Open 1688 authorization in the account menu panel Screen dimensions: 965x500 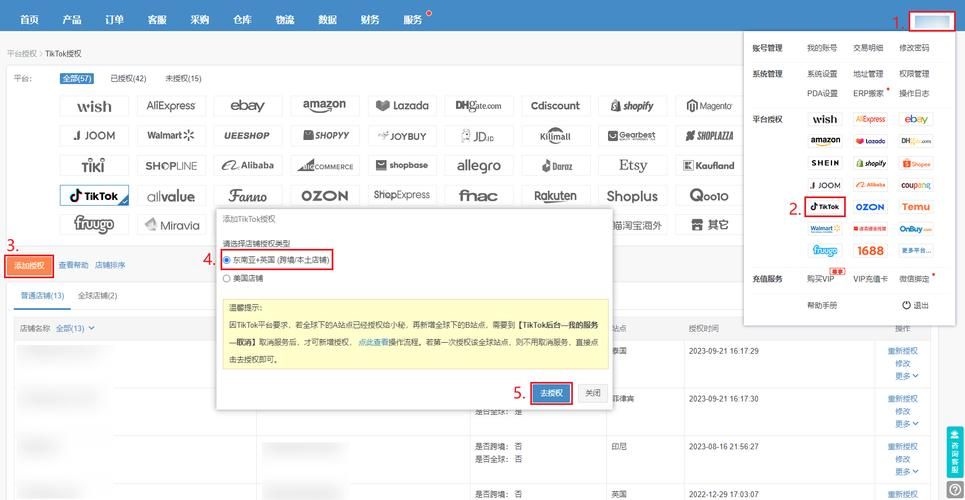(x=870, y=251)
